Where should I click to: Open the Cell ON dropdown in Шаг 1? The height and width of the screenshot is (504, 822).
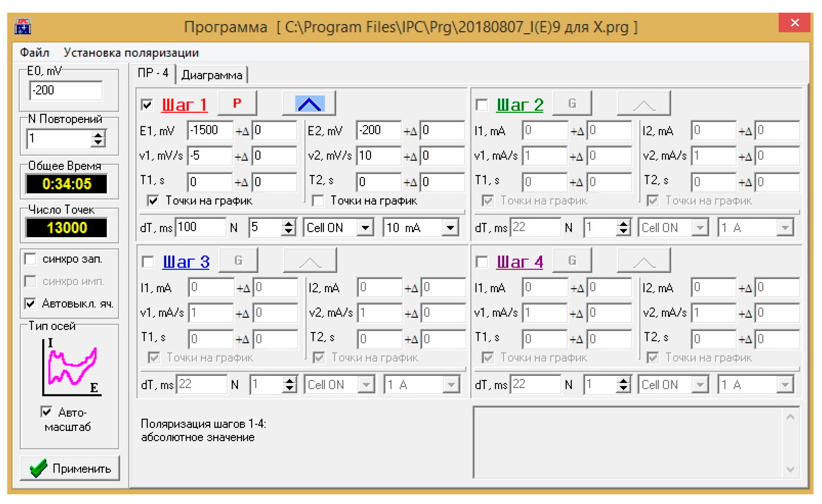coord(365,228)
